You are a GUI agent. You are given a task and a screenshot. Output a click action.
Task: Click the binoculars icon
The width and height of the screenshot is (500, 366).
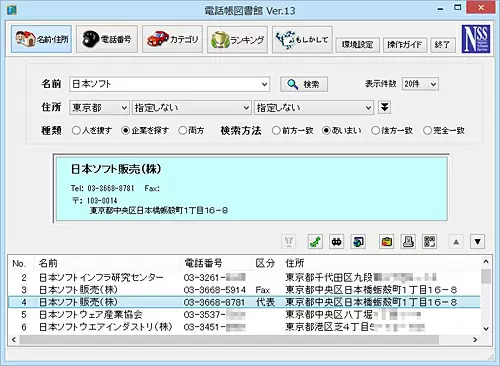tap(336, 242)
